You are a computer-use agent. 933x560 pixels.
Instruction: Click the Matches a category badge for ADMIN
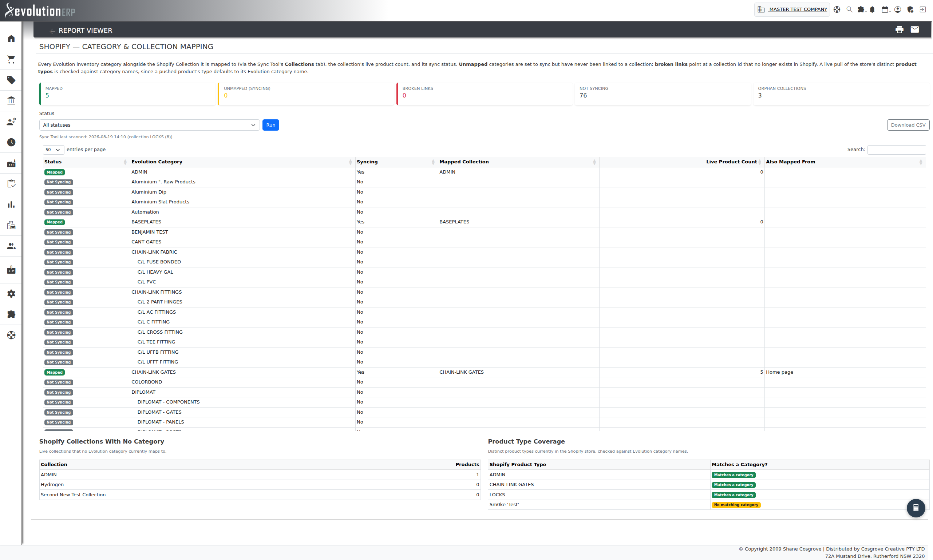coord(734,475)
